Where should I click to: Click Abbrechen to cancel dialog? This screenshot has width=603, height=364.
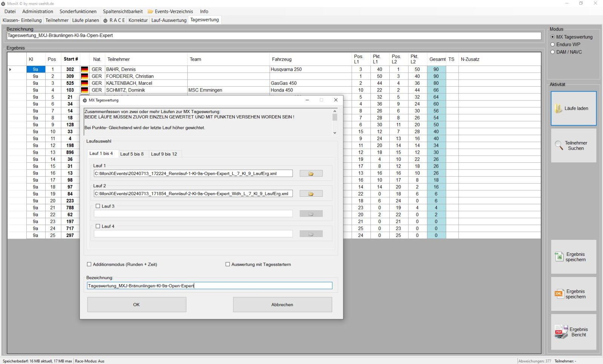282,304
